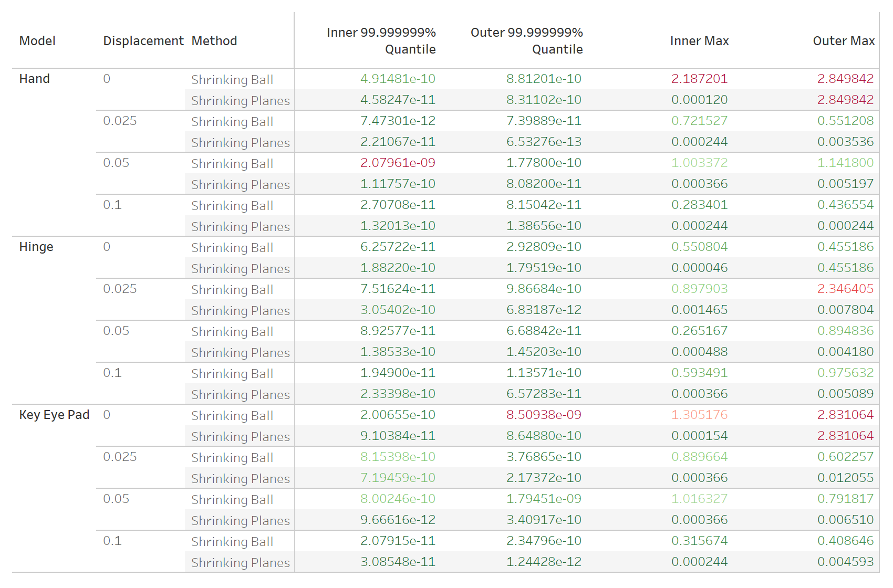Click the red Outer Max value 2.346405
The width and height of the screenshot is (893, 588).
coord(846,289)
